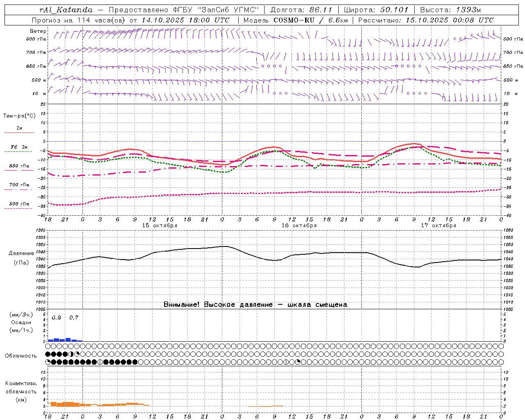
Task: Click the (гПа) unit under Давление
Action: (x=21, y=262)
